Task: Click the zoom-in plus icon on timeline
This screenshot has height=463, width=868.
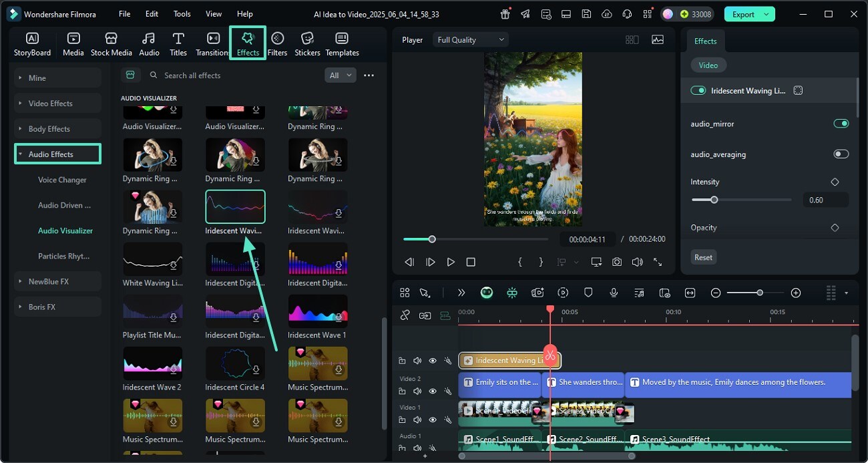Action: click(x=795, y=293)
